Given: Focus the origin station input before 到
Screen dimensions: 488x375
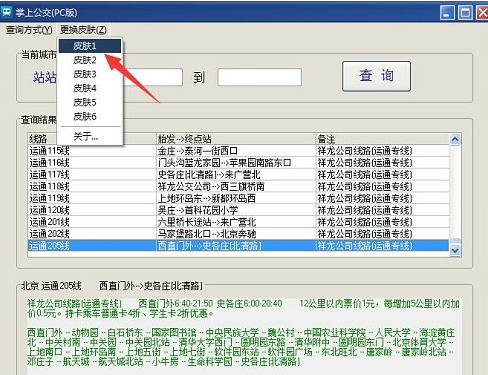Looking at the screenshot, I should pyautogui.click(x=153, y=77).
